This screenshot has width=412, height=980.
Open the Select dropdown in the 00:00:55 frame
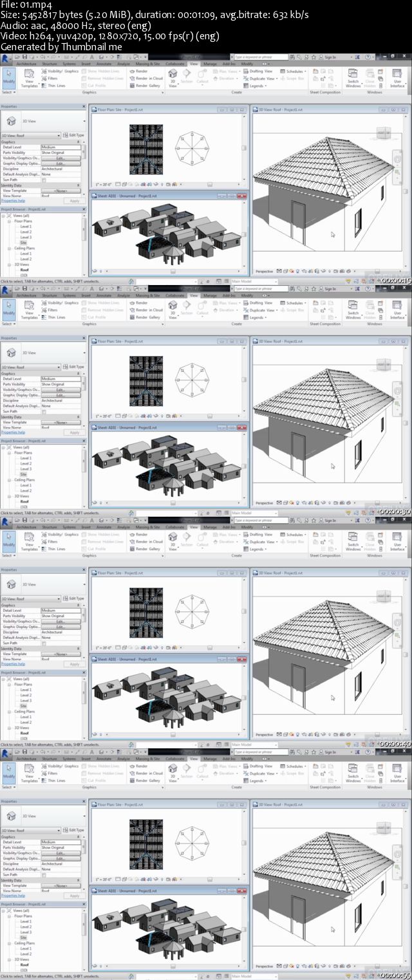(8, 786)
